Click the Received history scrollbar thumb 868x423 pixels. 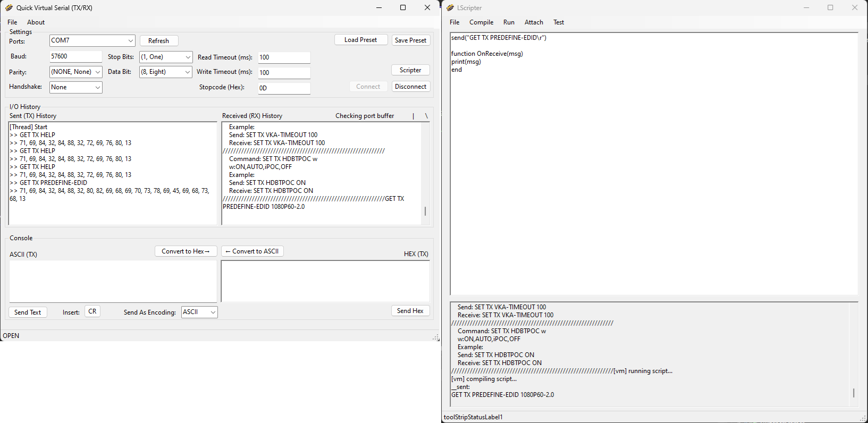point(425,211)
